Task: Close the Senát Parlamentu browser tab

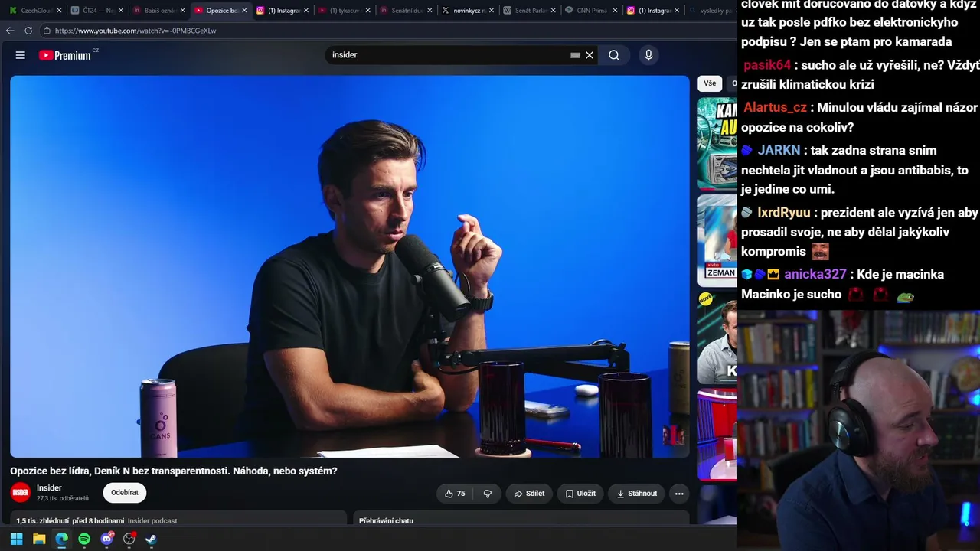Action: coord(554,11)
